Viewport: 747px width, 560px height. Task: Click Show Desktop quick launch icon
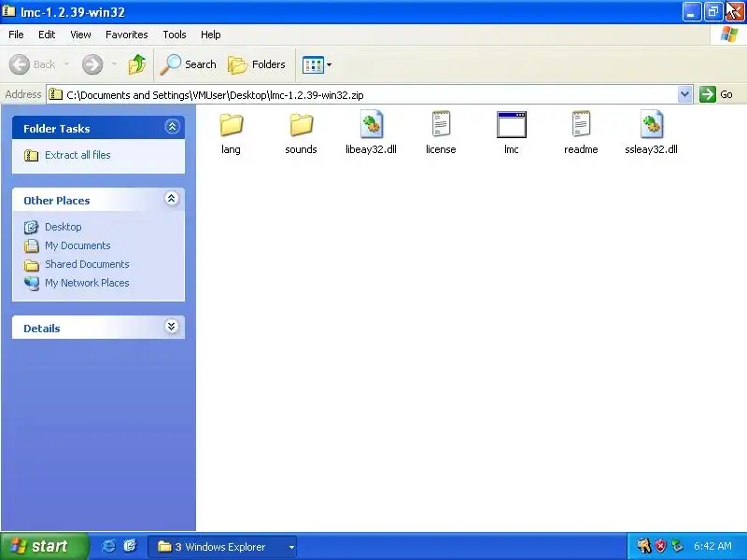pos(130,546)
